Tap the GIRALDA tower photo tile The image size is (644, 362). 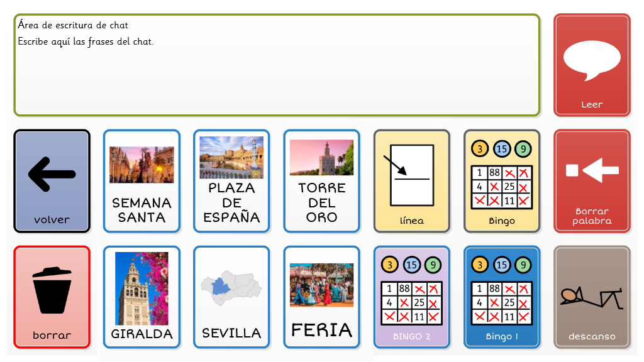tap(142, 297)
